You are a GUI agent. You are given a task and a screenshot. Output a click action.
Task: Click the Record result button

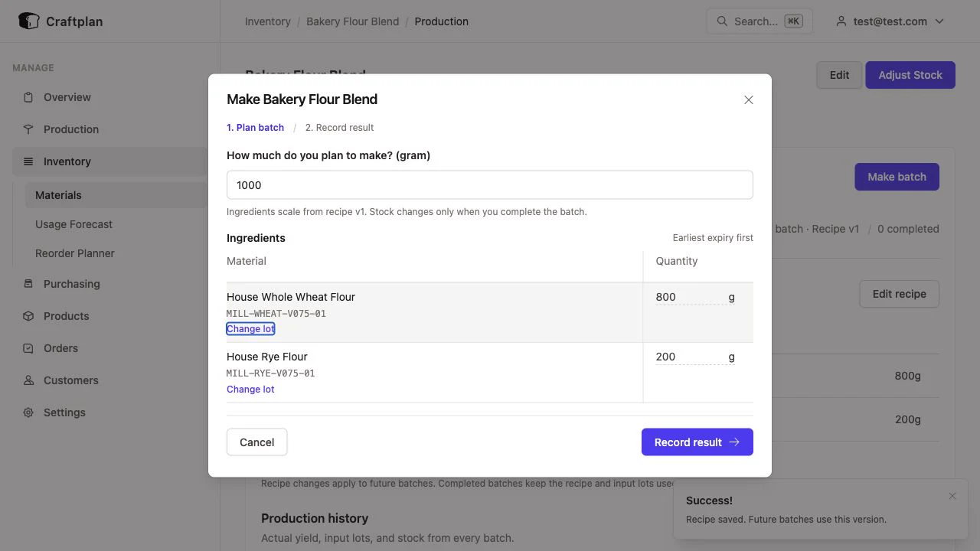click(697, 442)
